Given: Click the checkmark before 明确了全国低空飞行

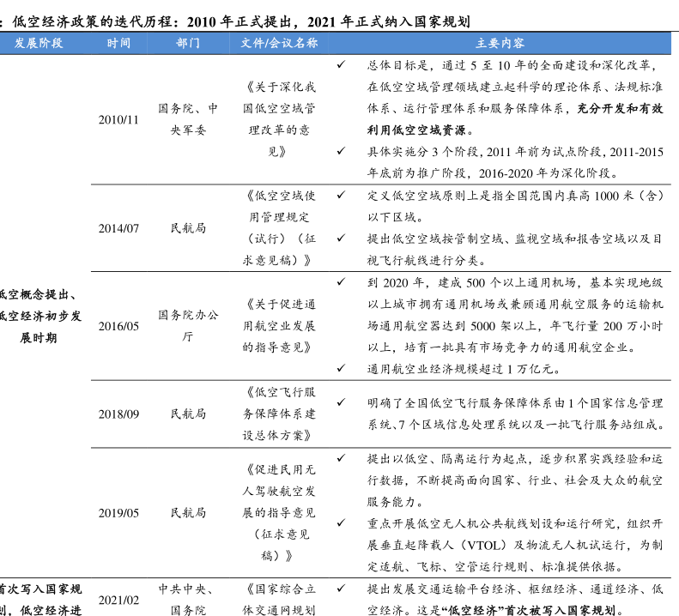Looking at the screenshot, I should point(342,402).
